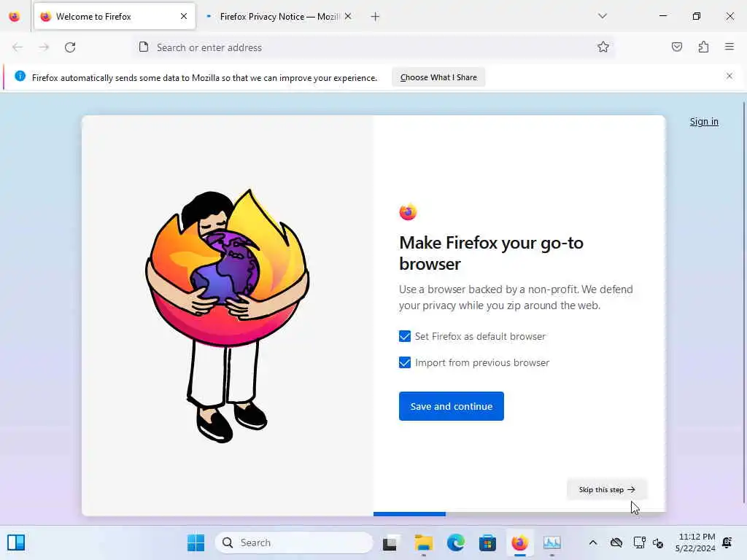747x560 pixels.
Task: Uncheck Import from previous browser
Action: coord(405,362)
